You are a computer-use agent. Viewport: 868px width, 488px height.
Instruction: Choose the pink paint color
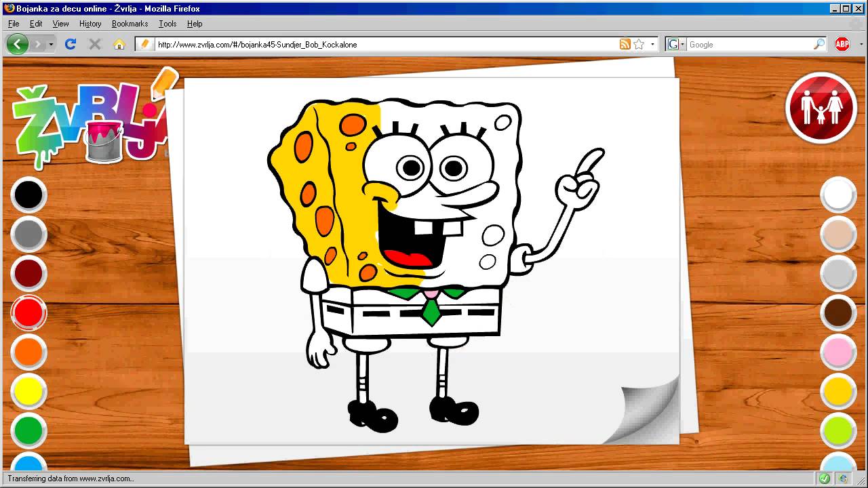(x=838, y=352)
